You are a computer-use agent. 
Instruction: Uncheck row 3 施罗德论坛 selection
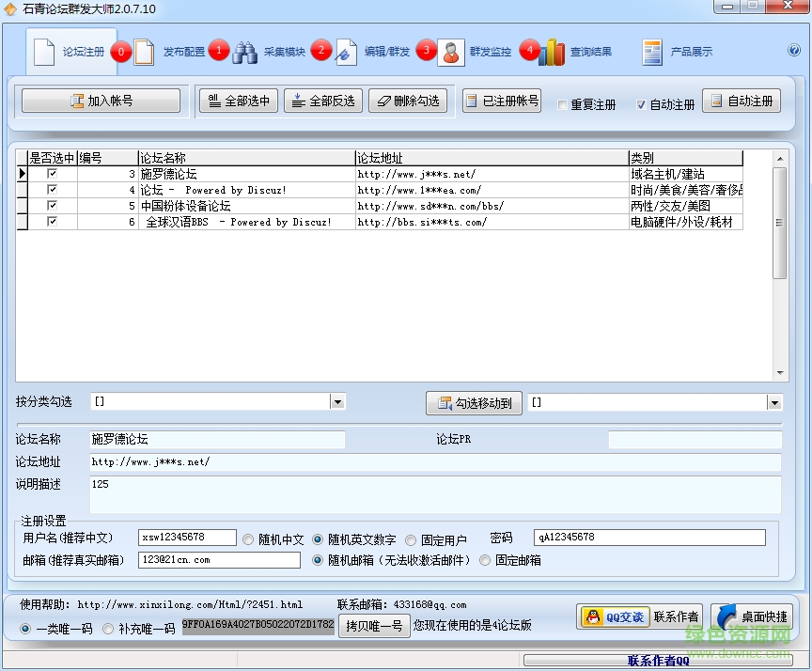53,174
